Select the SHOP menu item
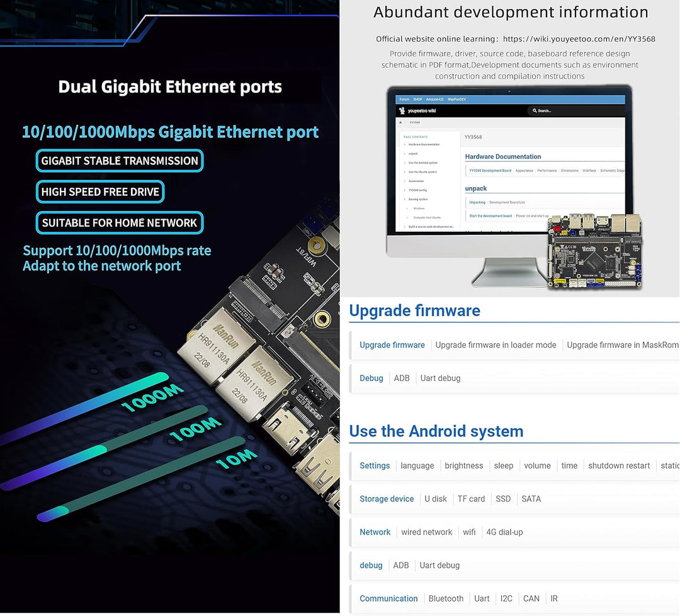Screen dimensions: 680x616 coord(417,99)
